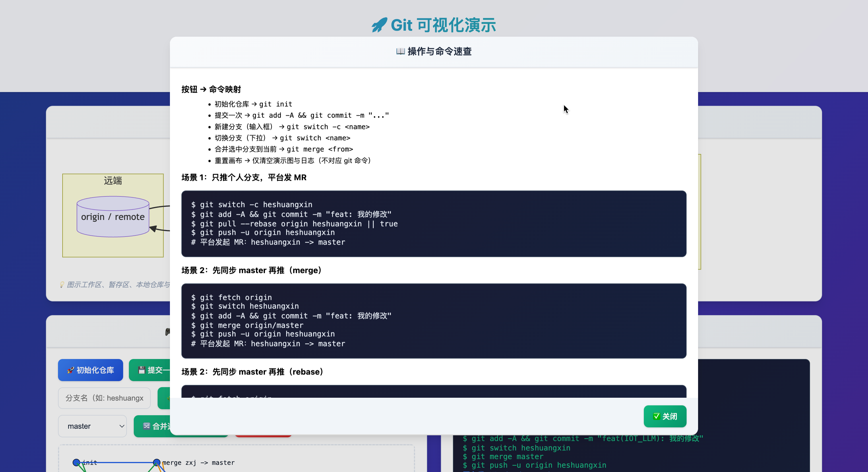Click the gamepad icon in lower panel header
The width and height of the screenshot is (868, 472).
click(167, 332)
